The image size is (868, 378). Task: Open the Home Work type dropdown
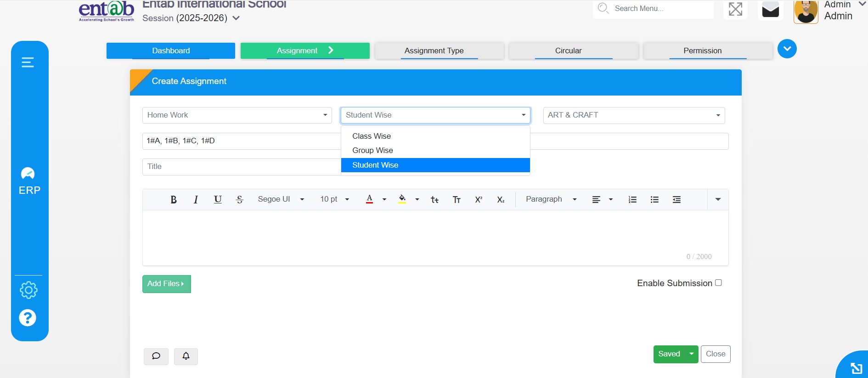pyautogui.click(x=237, y=115)
